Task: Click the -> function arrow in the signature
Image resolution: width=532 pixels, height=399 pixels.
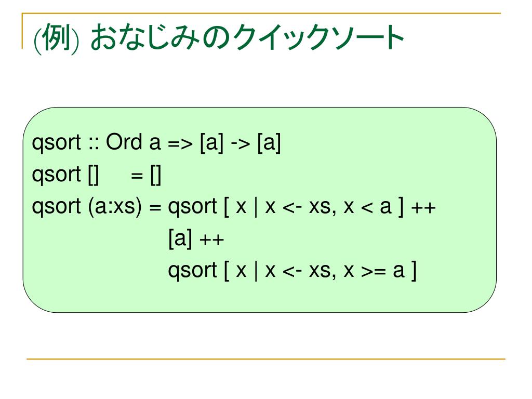Action: point(241,144)
